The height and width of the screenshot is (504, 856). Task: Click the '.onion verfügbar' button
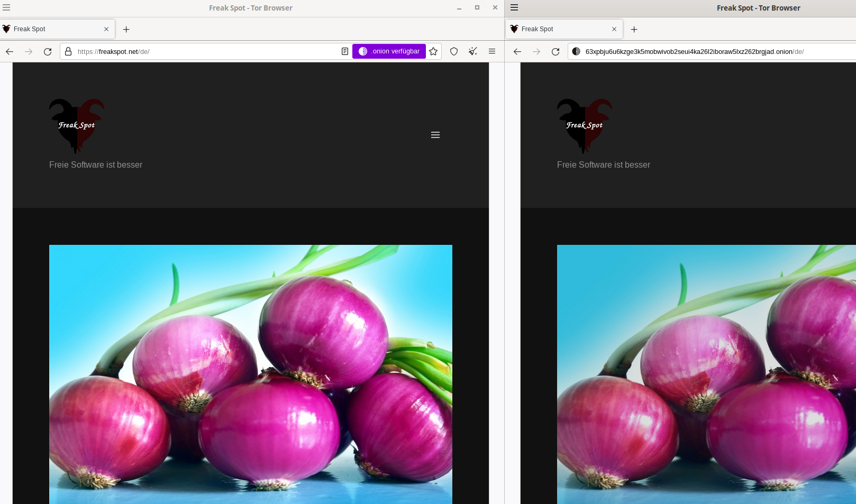coord(389,51)
